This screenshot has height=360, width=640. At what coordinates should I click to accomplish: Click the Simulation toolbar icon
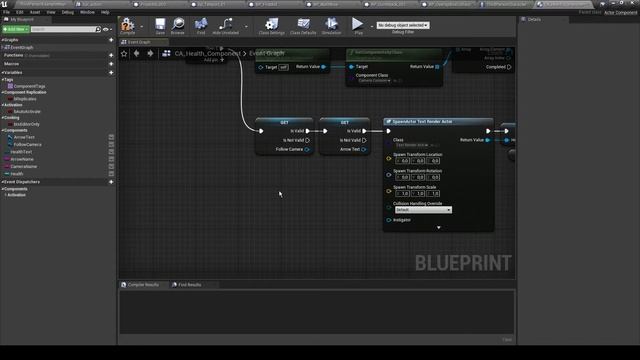pos(331,26)
